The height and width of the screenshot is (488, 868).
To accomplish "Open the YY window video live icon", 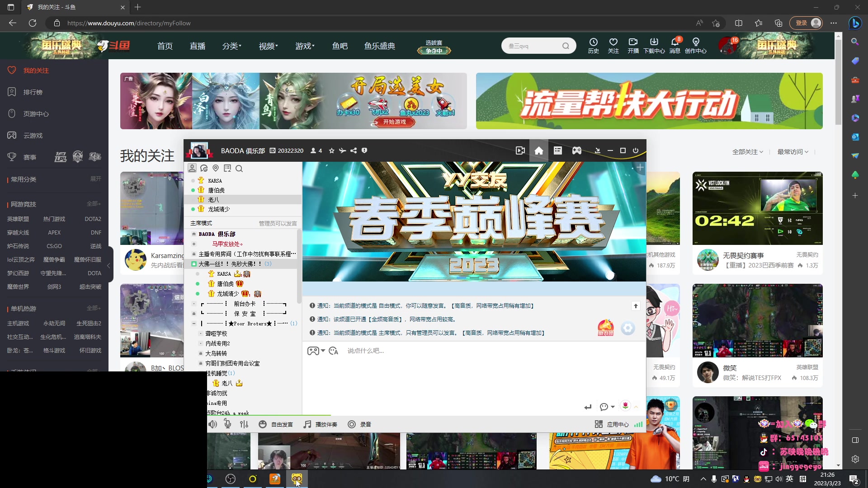I will tap(520, 150).
